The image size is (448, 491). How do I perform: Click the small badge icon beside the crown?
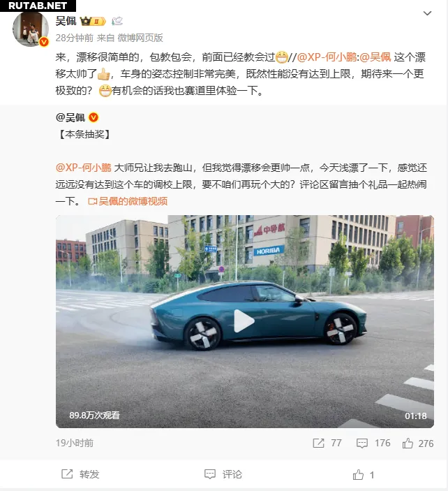tap(117, 21)
